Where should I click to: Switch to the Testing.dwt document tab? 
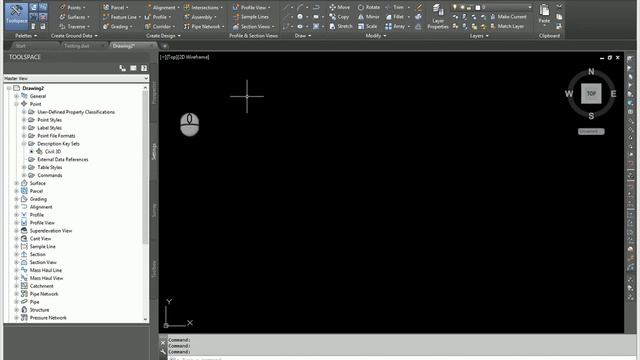[x=76, y=46]
